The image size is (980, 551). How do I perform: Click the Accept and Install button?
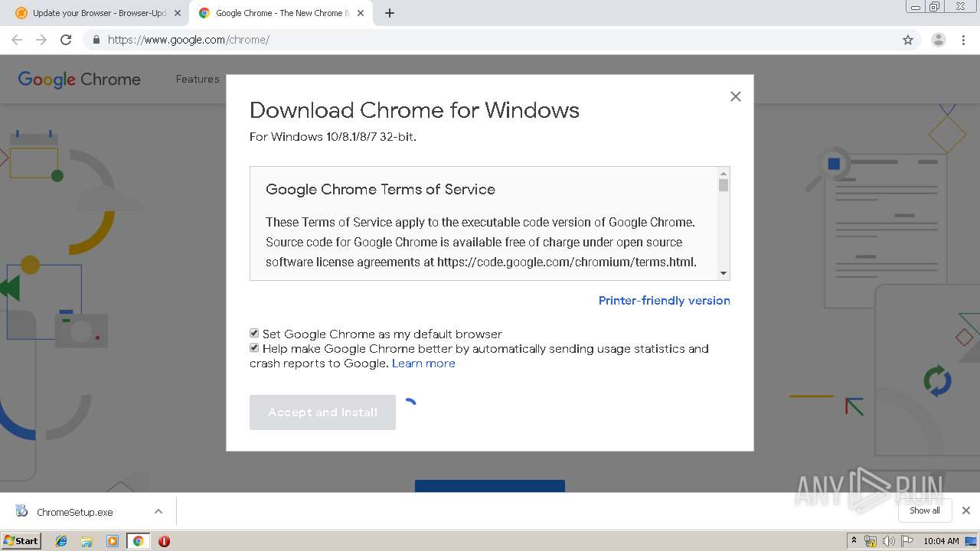coord(322,412)
